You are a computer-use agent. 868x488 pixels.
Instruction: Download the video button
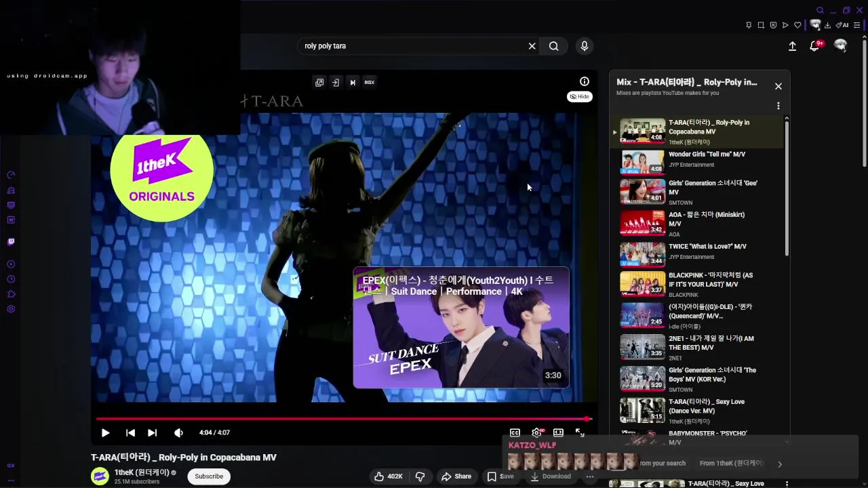551,476
